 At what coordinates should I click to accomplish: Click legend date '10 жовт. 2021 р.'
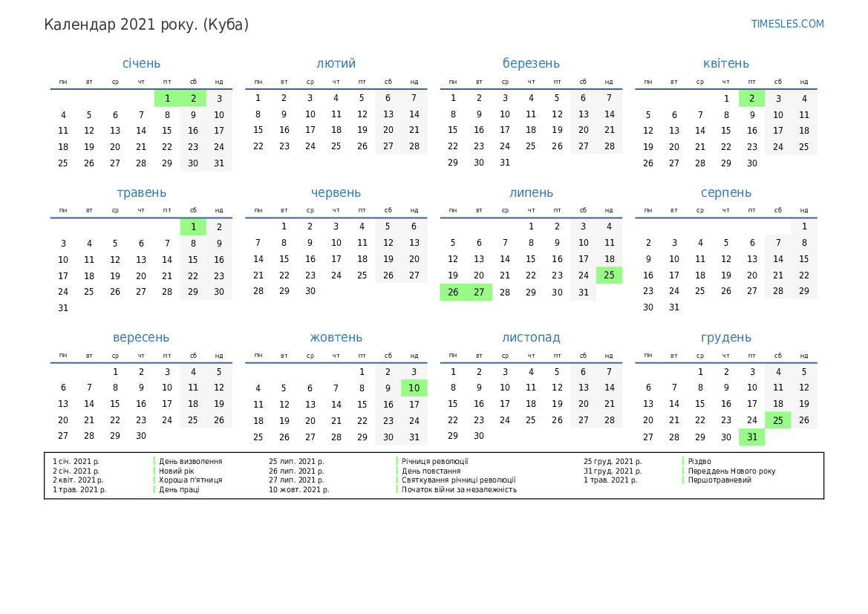pyautogui.click(x=299, y=489)
